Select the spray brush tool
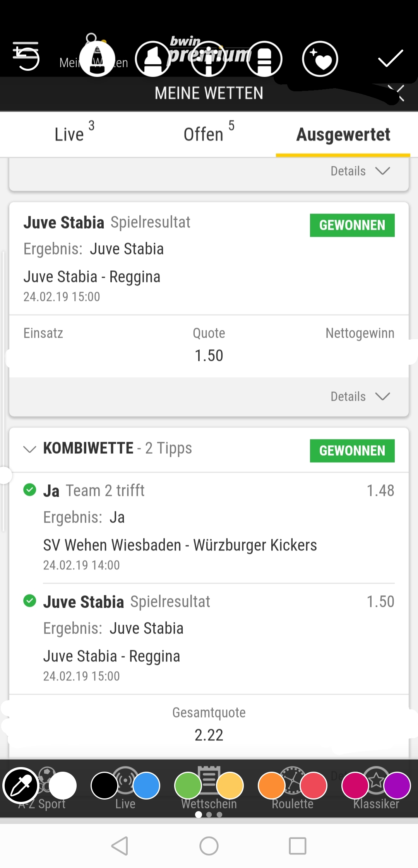Image resolution: width=418 pixels, height=868 pixels. 209,59
